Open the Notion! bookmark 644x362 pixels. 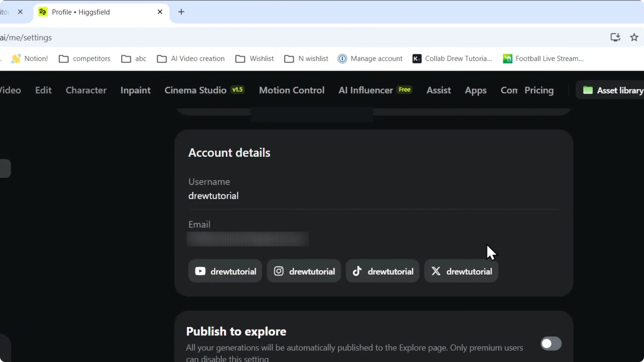pyautogui.click(x=30, y=58)
